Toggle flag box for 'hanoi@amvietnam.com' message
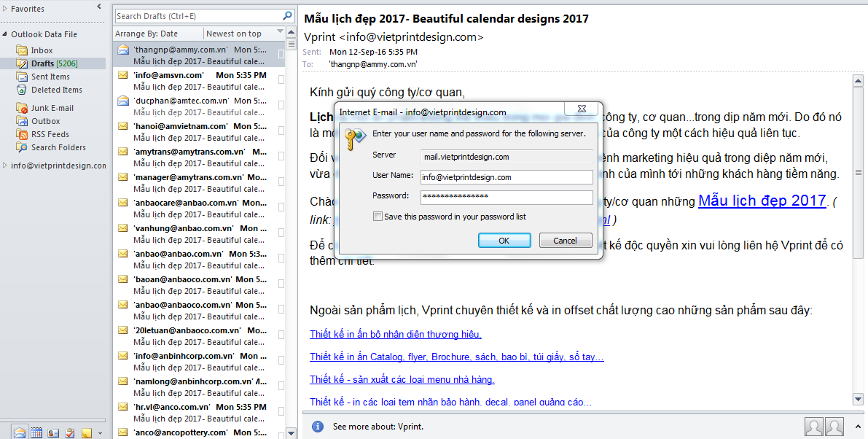 281,131
